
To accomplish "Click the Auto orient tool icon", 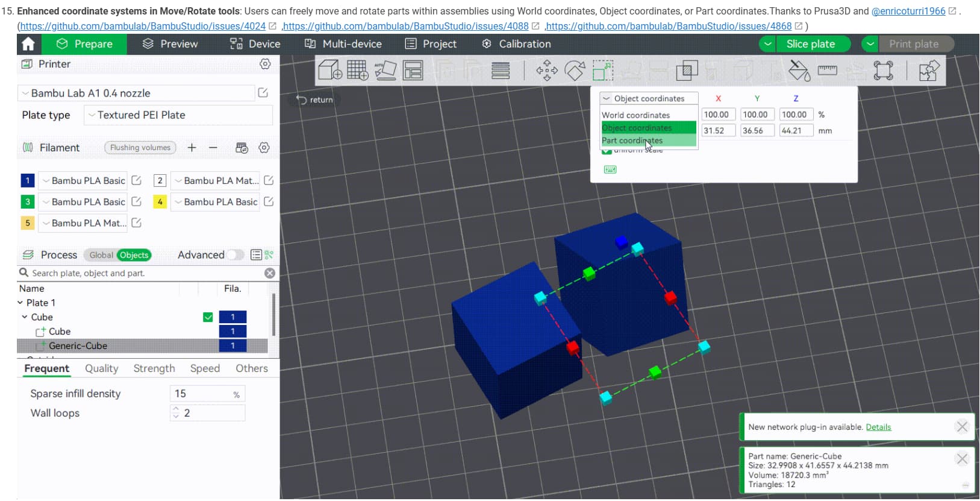I will pyautogui.click(x=385, y=71).
